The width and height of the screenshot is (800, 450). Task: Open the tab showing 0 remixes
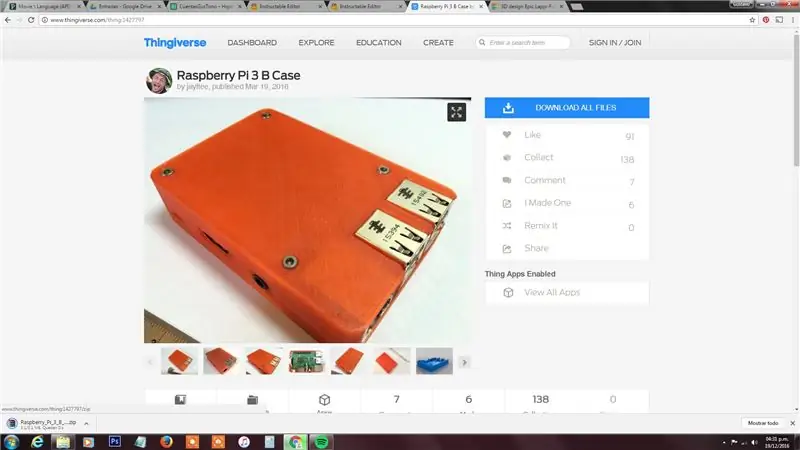(x=613, y=399)
